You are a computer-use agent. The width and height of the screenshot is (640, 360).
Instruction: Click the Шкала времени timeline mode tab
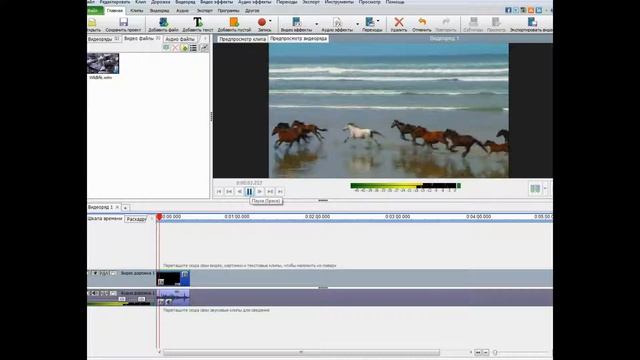coord(105,219)
